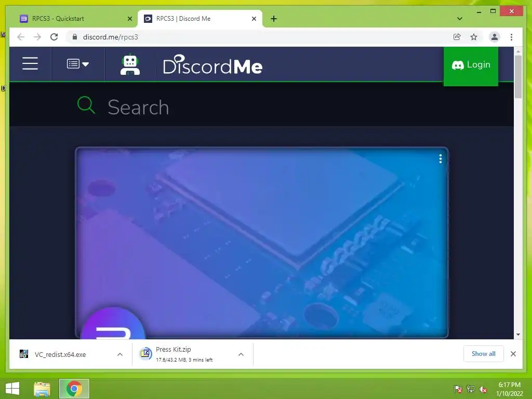Close the RPCS3 - Quickstart tab
Viewport: 532px width, 399px height.
click(x=129, y=19)
